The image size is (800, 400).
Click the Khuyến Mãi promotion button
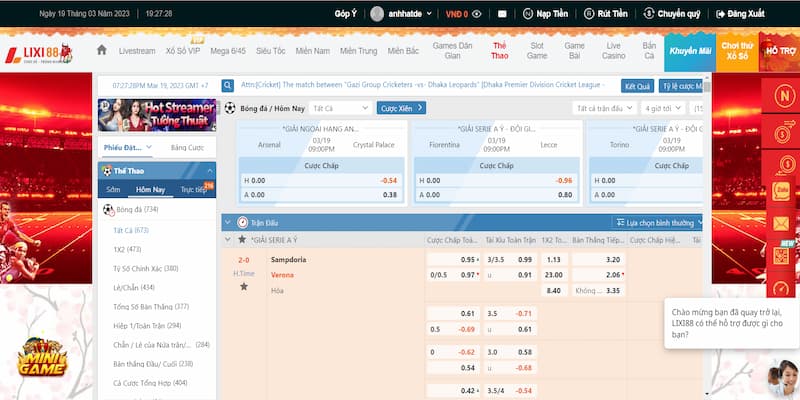tap(690, 52)
